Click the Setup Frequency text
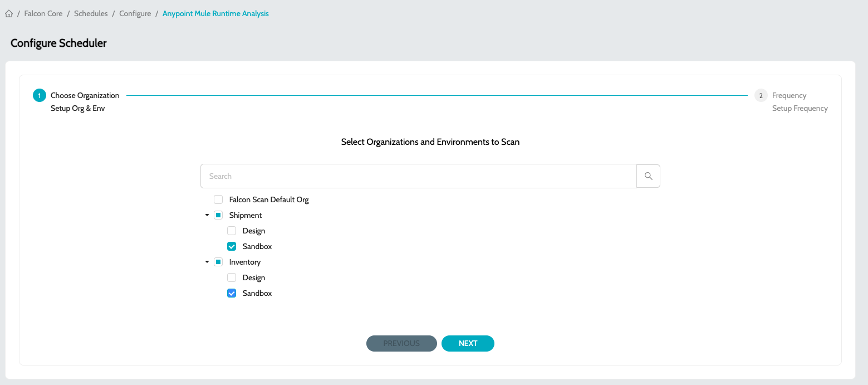This screenshot has width=868, height=385. point(800,108)
